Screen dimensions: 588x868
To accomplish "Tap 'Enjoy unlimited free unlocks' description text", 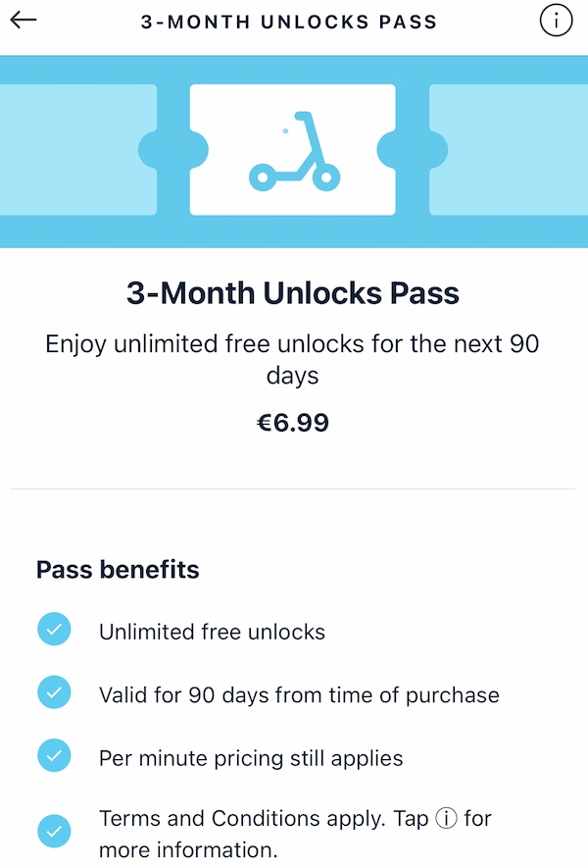I will pos(292,359).
